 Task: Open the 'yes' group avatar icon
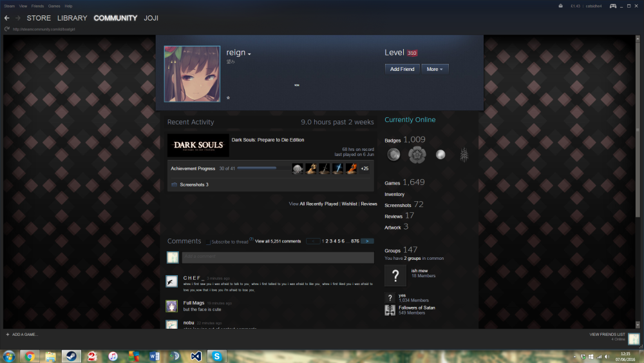coord(390,298)
